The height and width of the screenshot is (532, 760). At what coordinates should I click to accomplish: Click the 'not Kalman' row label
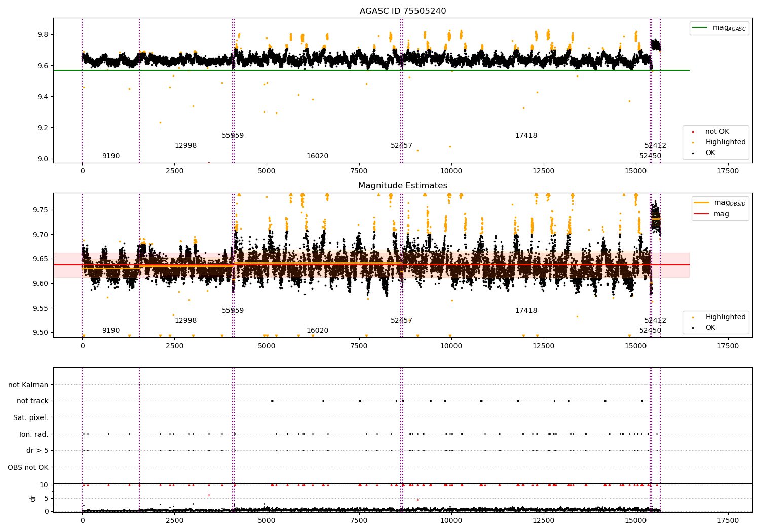point(28,385)
